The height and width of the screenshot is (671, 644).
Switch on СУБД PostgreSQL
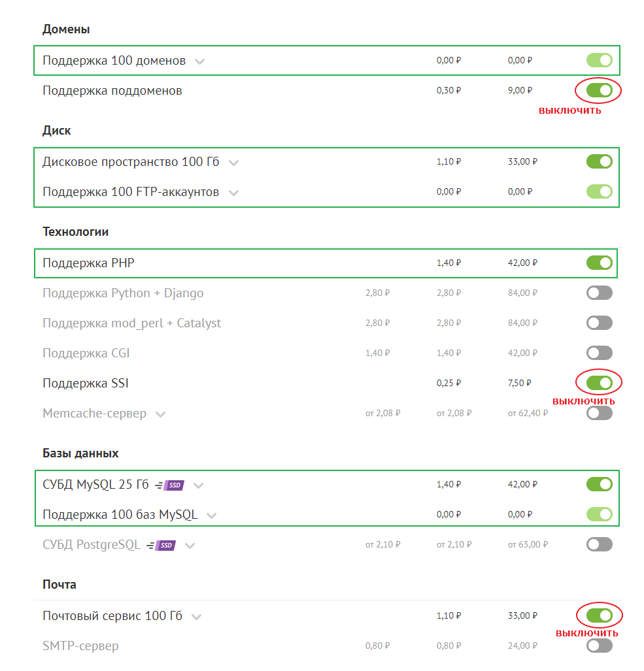click(599, 544)
